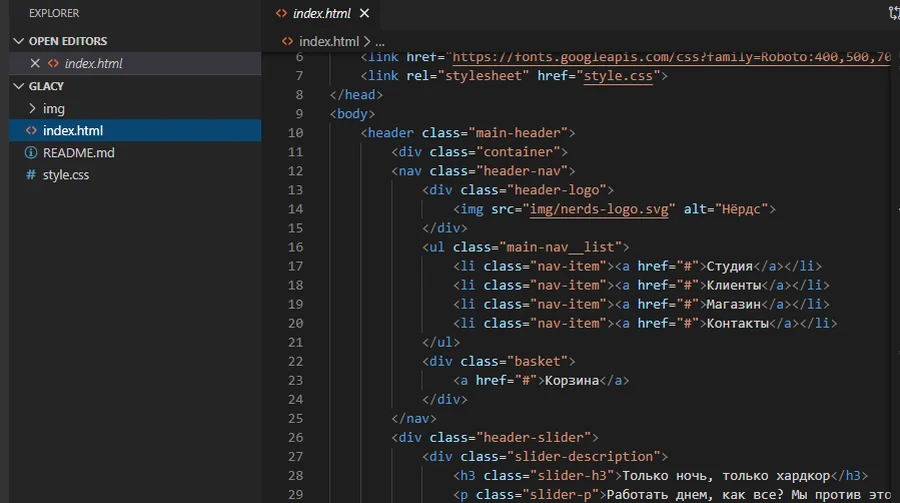Follow the style.css href link
The height and width of the screenshot is (503, 900).
coord(618,76)
